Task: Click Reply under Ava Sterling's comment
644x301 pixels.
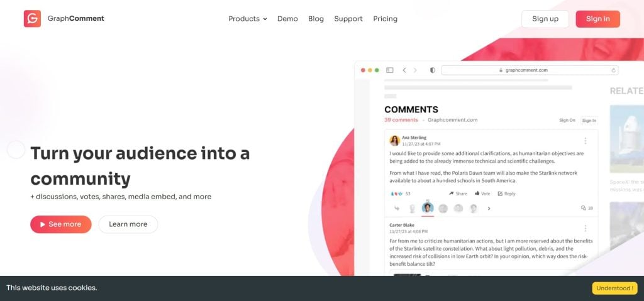Action: pos(506,194)
